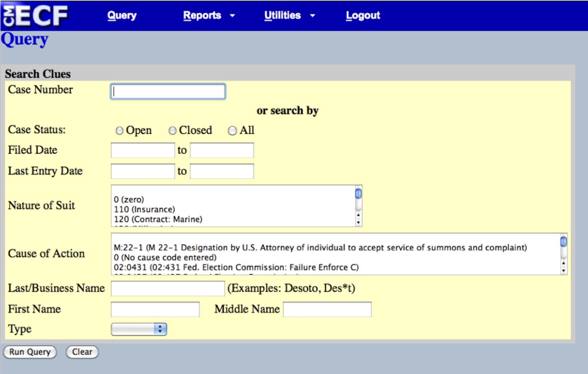Image resolution: width=588 pixels, height=374 pixels.
Task: Expand the Reports menu arrow
Action: coord(232,16)
